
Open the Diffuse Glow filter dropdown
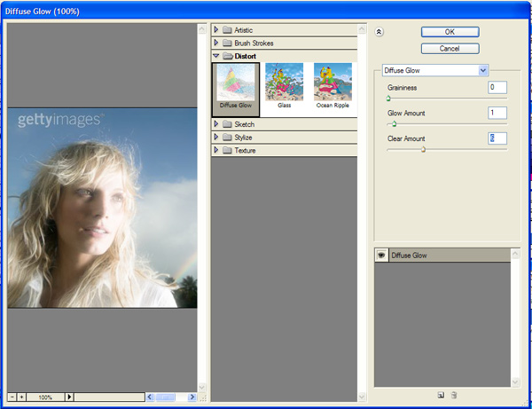(483, 70)
